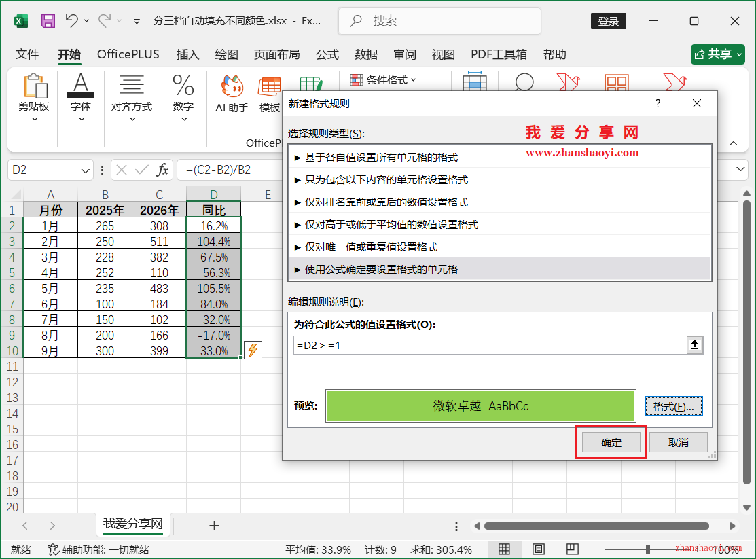
Task: Click the 共享 share button
Action: 718,54
